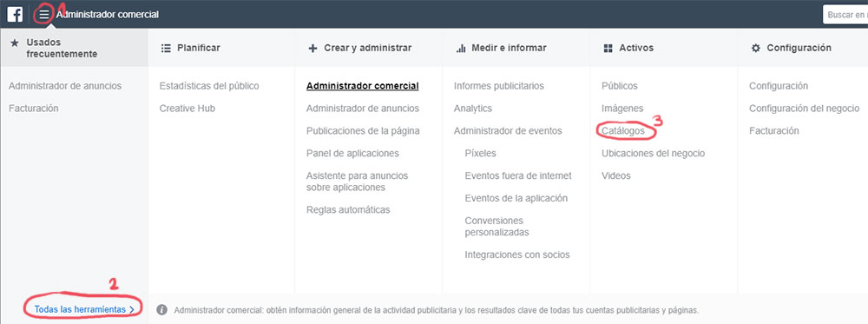This screenshot has width=868, height=324.
Task: Click the plus icon by Crear y administrar
Action: [x=312, y=48]
